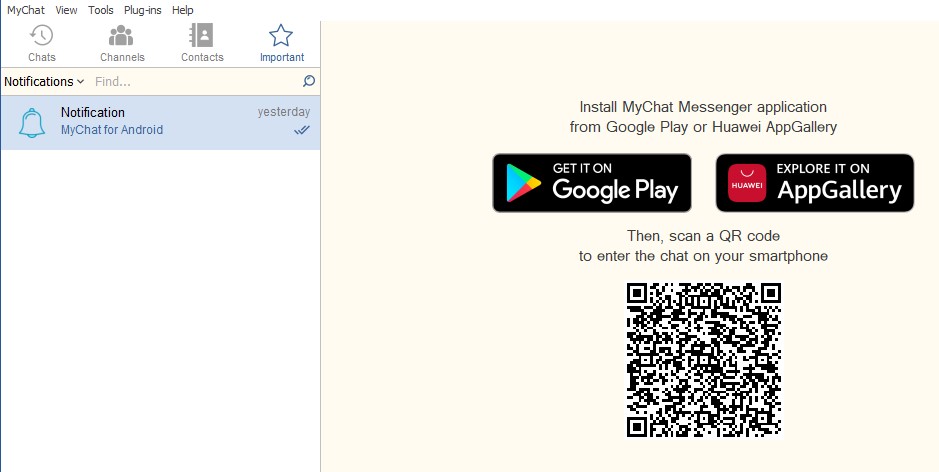Click the Huawei logo icon

[747, 183]
